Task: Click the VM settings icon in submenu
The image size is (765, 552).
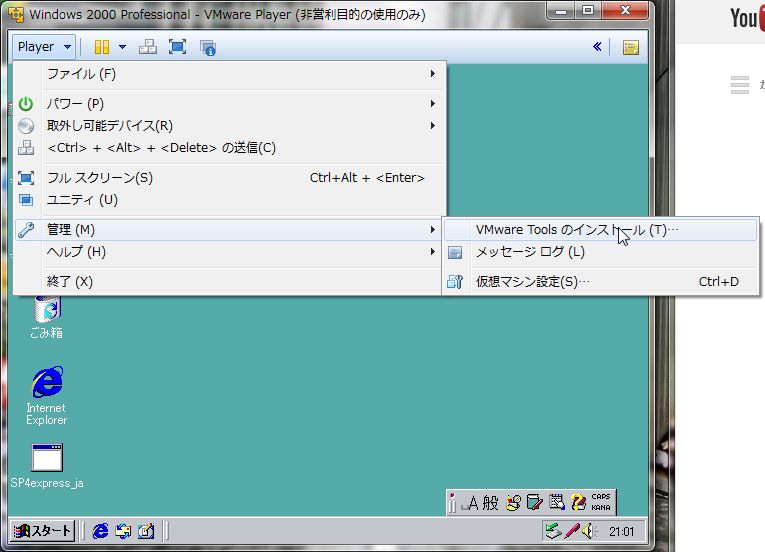Action: click(x=455, y=282)
